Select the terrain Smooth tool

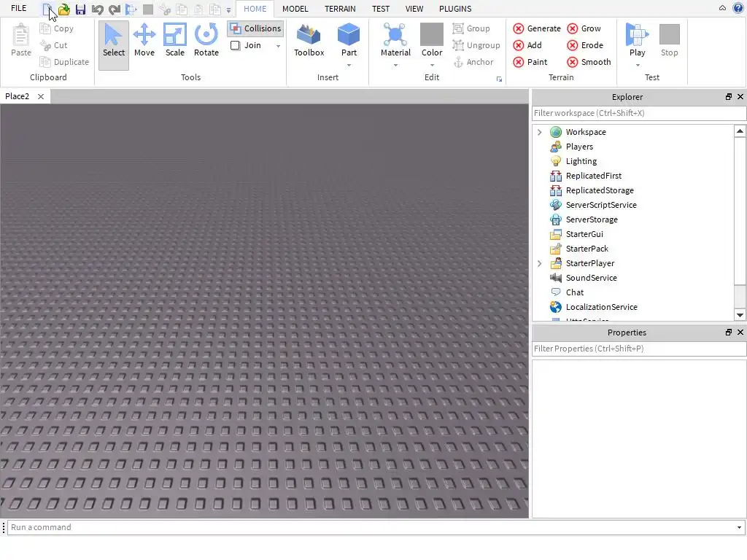pyautogui.click(x=589, y=62)
